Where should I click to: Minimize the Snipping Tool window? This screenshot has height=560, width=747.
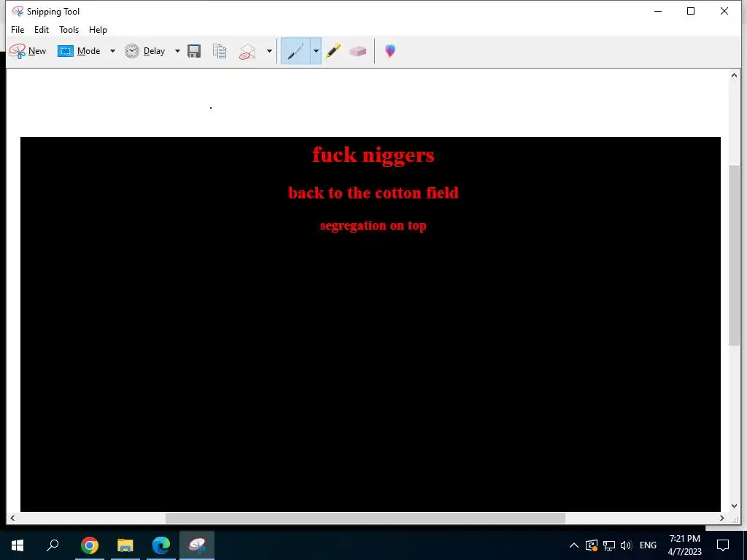(x=658, y=11)
